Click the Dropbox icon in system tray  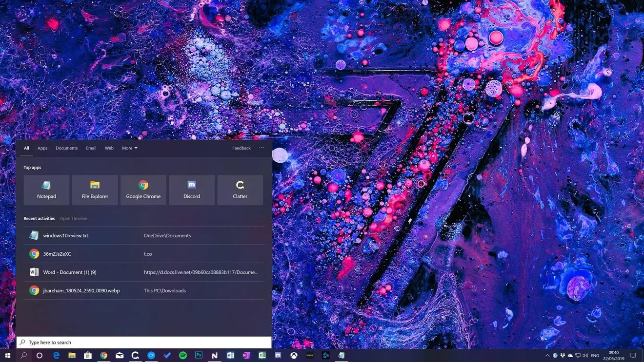563,356
